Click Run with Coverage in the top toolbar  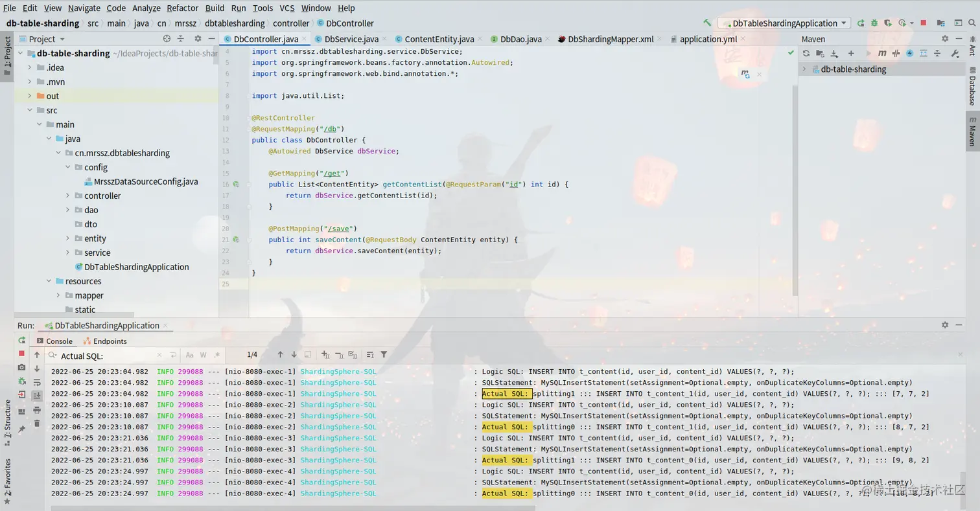pyautogui.click(x=888, y=23)
